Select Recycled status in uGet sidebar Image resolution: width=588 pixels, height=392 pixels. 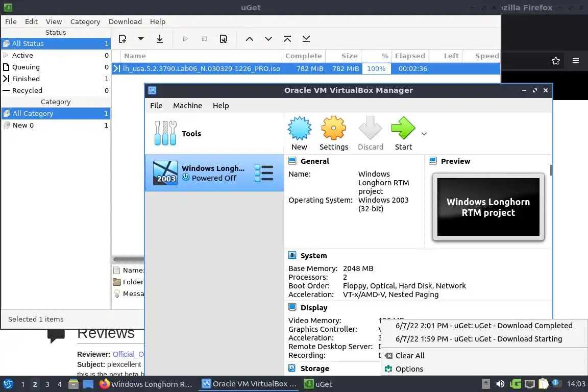pos(56,90)
